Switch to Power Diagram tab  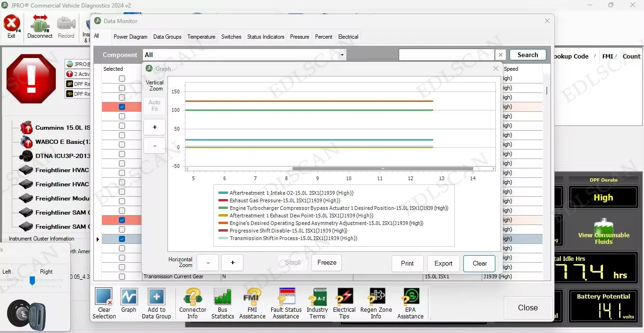pyautogui.click(x=131, y=37)
